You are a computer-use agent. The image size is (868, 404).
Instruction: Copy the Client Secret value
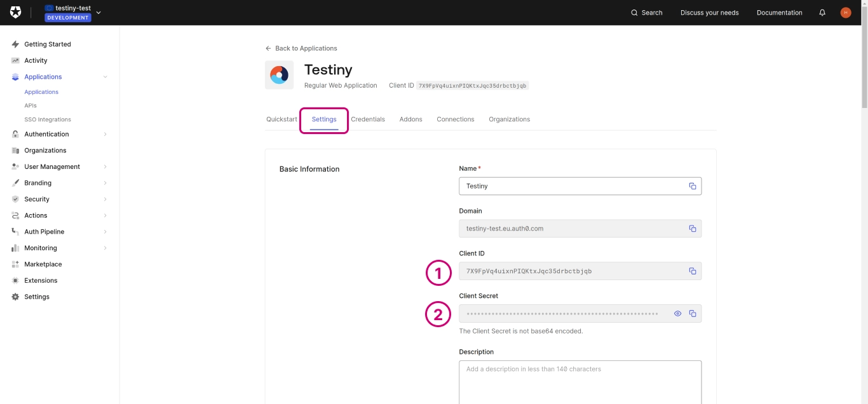[x=692, y=314]
